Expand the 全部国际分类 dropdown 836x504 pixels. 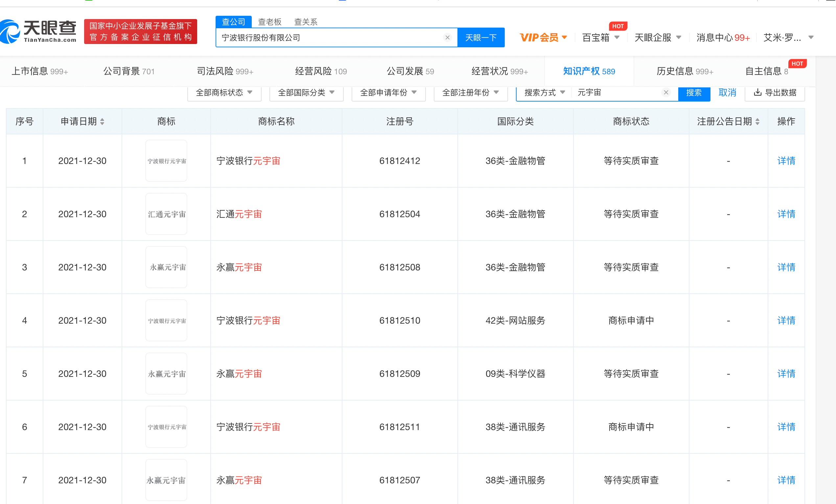(306, 93)
